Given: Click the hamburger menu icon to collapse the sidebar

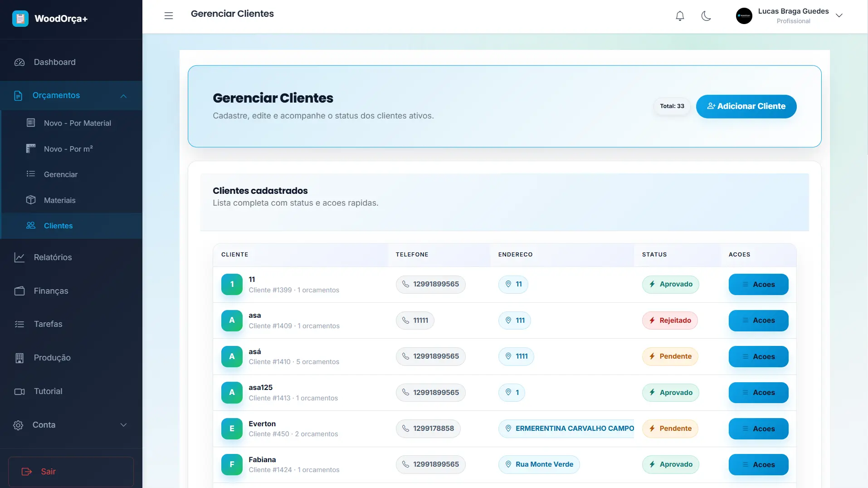Looking at the screenshot, I should [x=169, y=16].
